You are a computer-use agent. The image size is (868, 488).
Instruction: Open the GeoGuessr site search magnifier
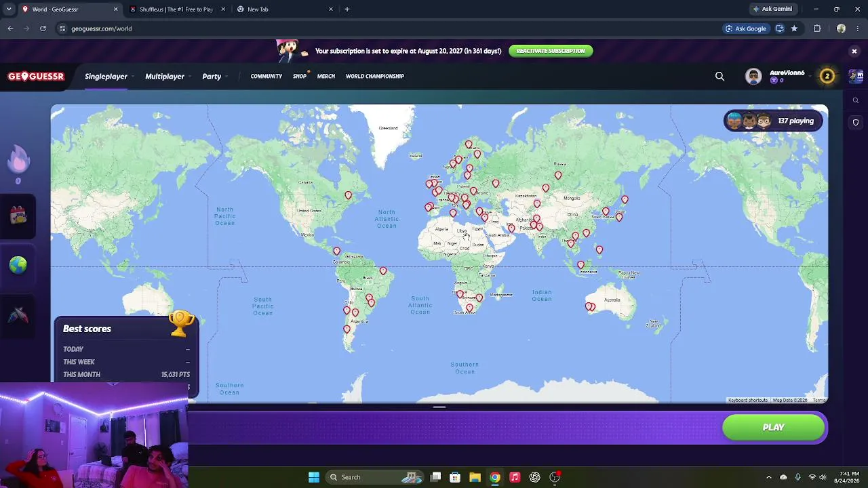[x=719, y=77]
